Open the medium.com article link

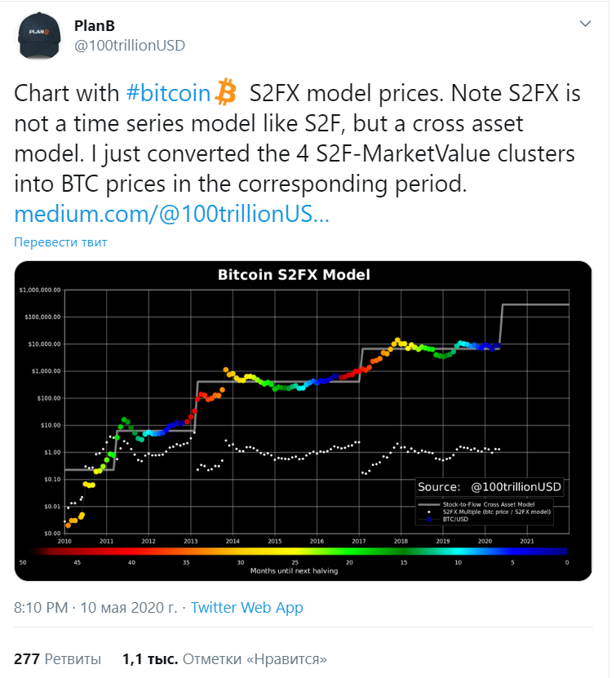coord(171,215)
